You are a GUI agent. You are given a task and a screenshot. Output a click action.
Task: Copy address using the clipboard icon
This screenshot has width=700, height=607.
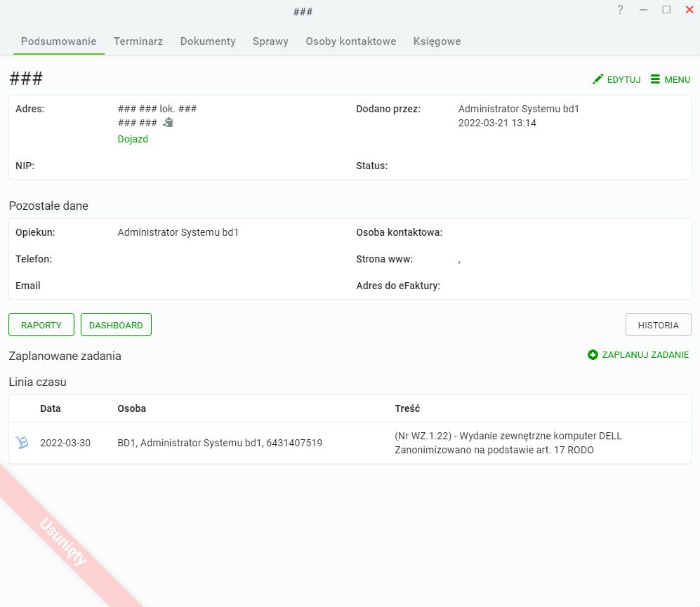168,122
